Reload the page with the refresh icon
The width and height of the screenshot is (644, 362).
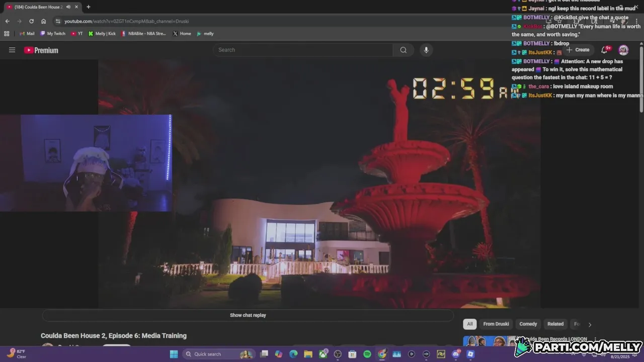[31, 21]
